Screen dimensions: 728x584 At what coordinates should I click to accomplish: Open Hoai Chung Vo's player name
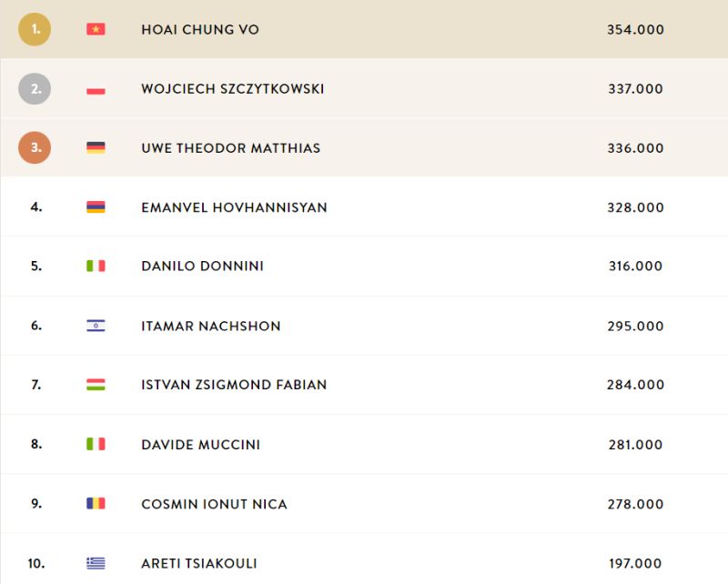[x=200, y=30]
